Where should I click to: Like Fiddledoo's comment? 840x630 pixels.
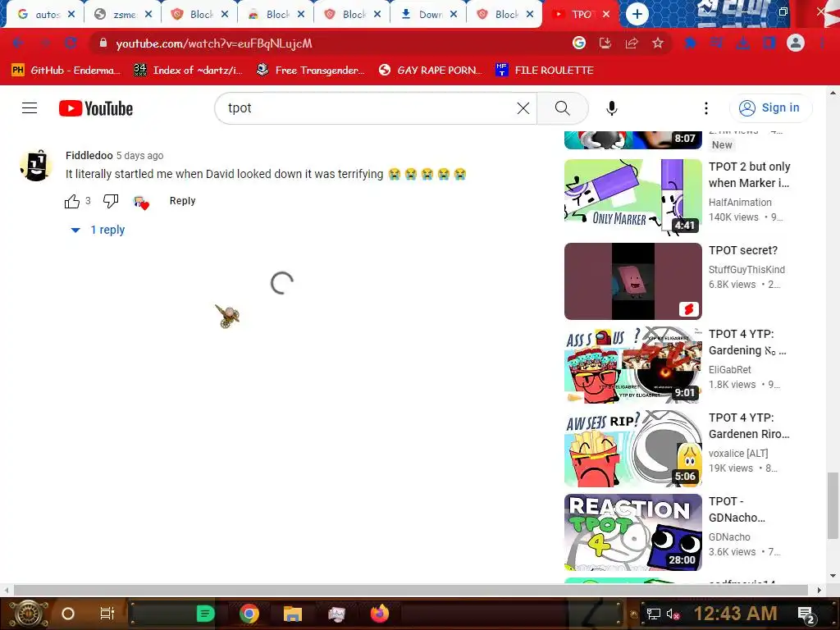pyautogui.click(x=72, y=202)
